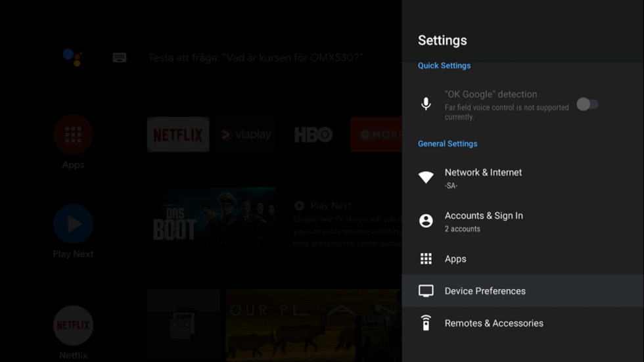Launch the HBO app tile

click(314, 134)
